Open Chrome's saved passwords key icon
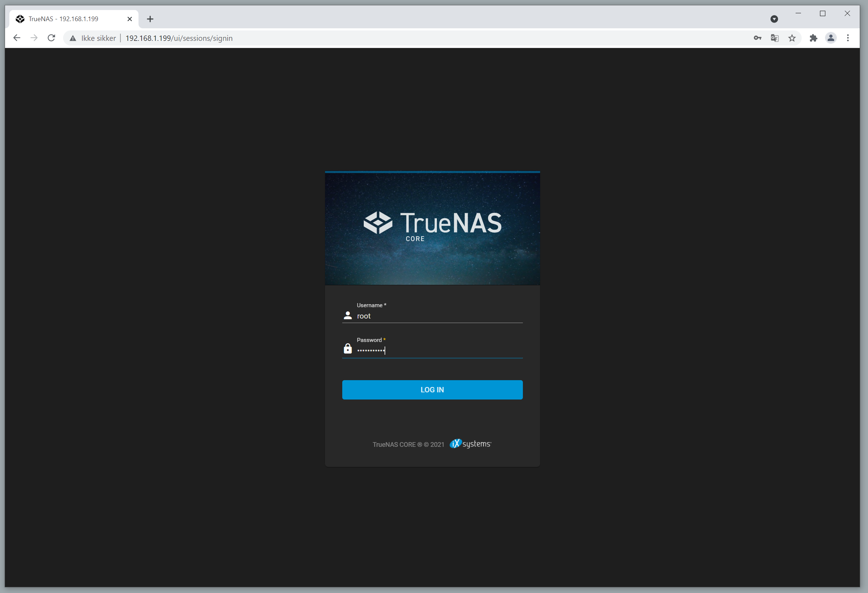Screen dimensions: 868x593 click(757, 38)
